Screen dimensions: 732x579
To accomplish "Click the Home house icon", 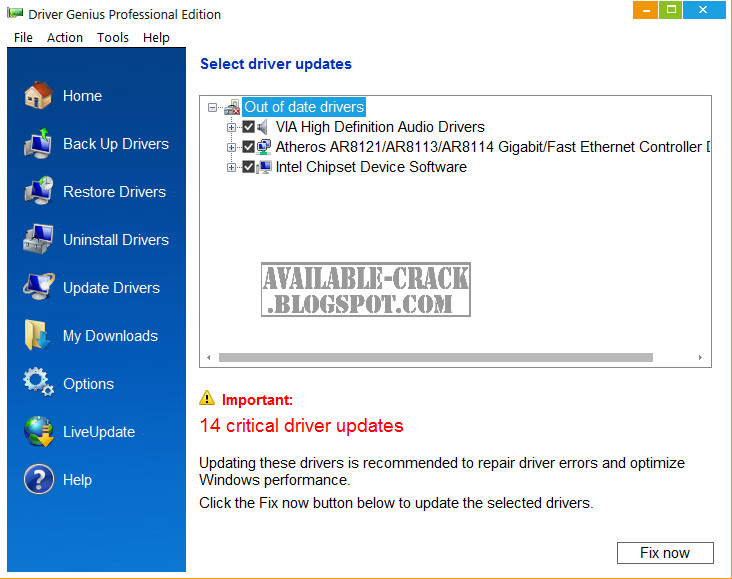I will tap(38, 95).
